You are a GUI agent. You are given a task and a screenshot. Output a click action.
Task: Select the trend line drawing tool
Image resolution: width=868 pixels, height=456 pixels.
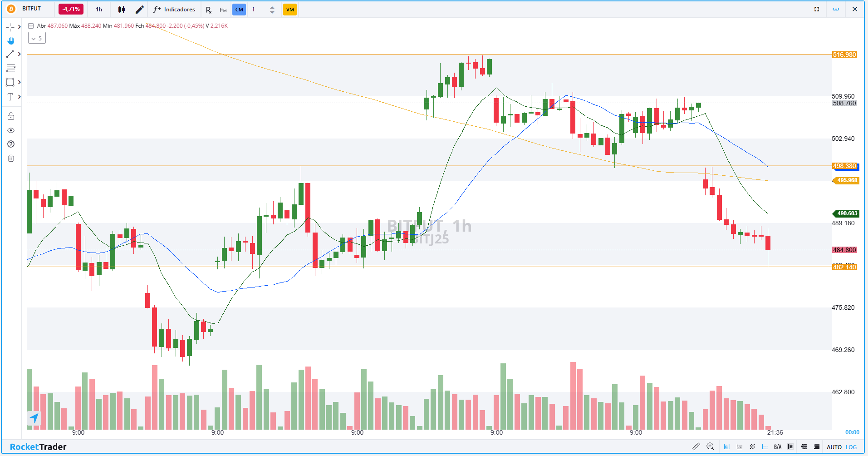coord(10,55)
